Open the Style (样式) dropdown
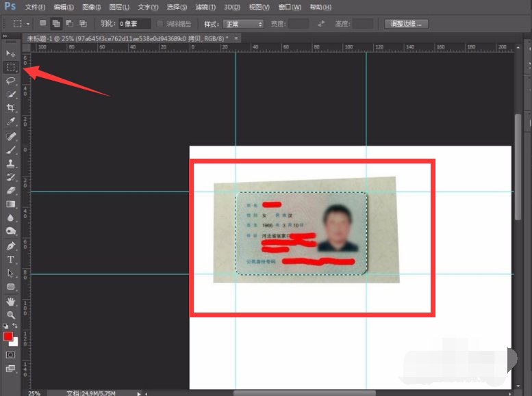 tap(242, 24)
